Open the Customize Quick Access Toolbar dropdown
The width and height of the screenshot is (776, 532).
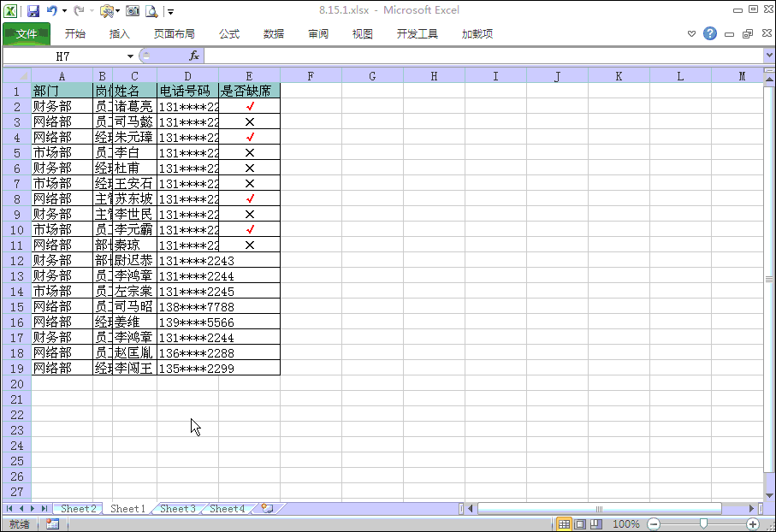click(171, 11)
